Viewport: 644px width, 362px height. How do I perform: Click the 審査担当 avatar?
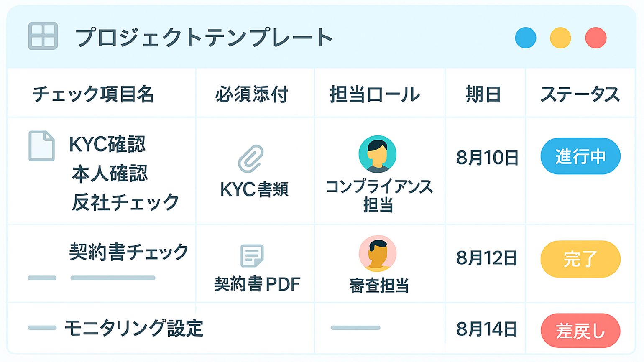pyautogui.click(x=378, y=253)
